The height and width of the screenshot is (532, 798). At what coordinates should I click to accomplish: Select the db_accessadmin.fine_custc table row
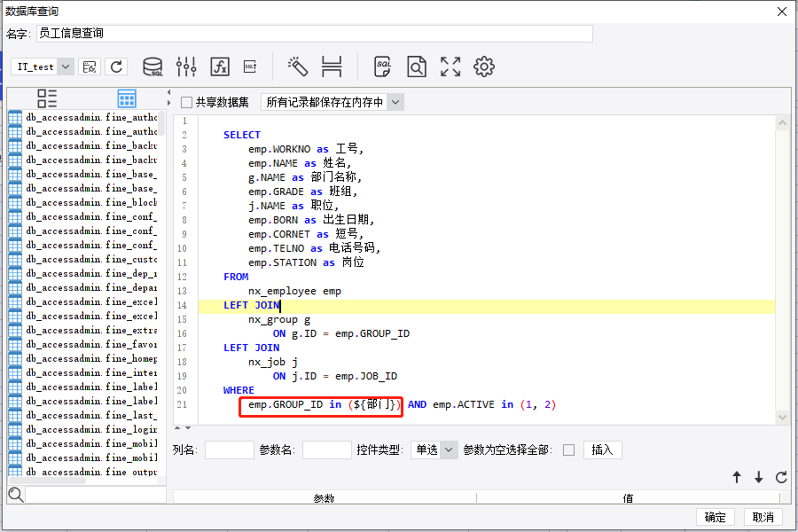click(83, 260)
